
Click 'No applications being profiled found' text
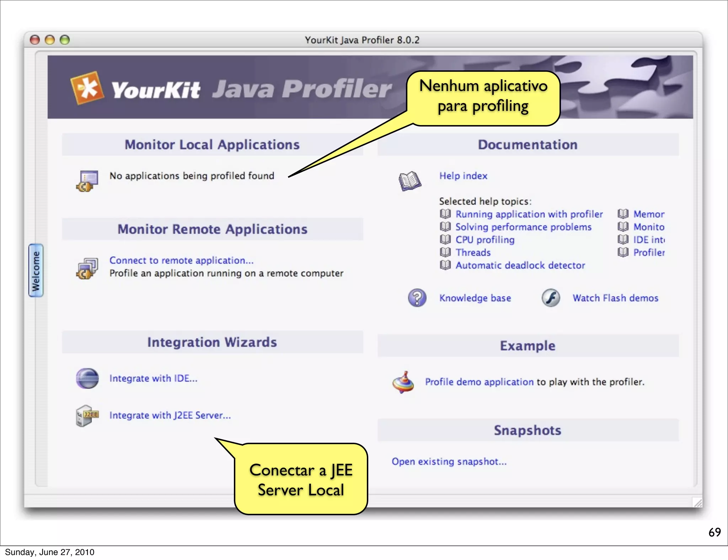click(x=192, y=176)
